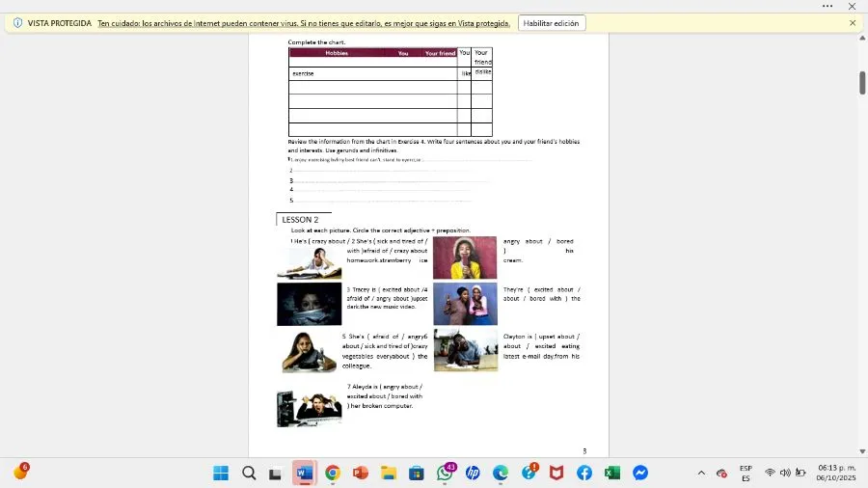The image size is (868, 488).
Task: Open Wi-Fi network settings in tray
Action: click(770, 474)
